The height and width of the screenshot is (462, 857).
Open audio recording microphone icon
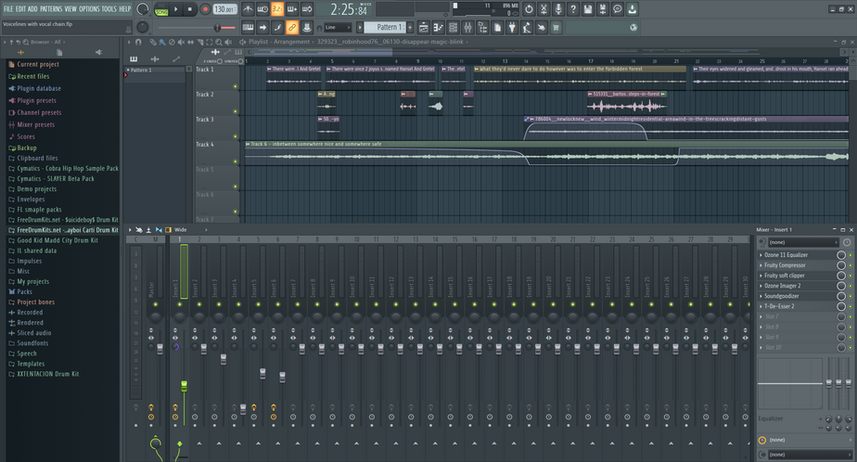[558, 9]
